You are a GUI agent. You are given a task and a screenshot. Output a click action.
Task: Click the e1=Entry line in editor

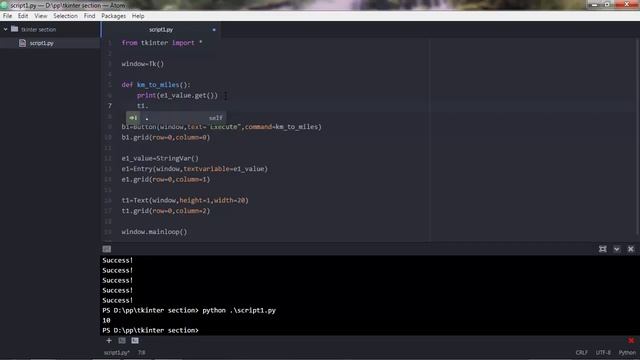195,169
